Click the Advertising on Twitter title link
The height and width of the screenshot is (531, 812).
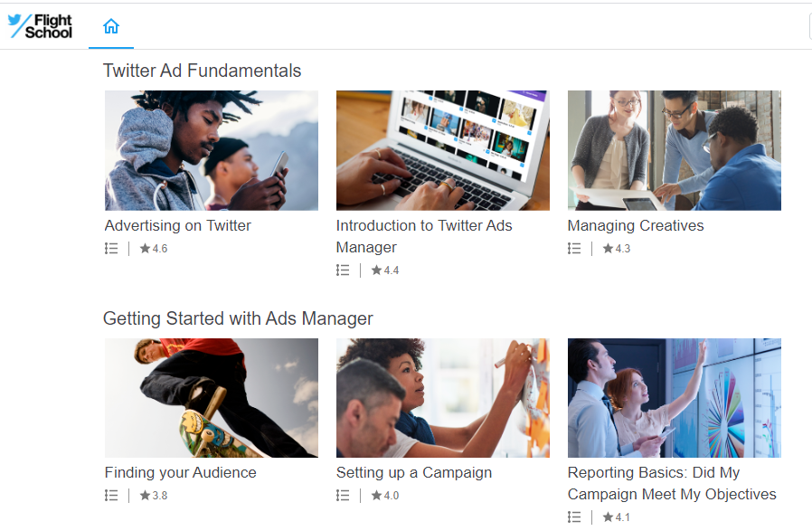[177, 226]
